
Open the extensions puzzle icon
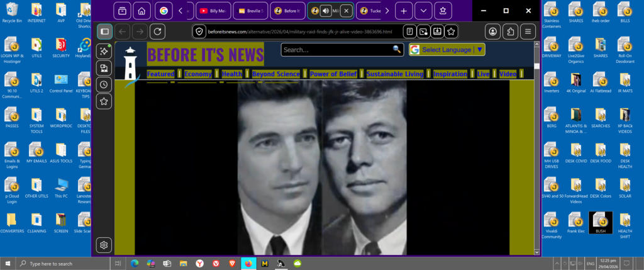pyautogui.click(x=511, y=31)
